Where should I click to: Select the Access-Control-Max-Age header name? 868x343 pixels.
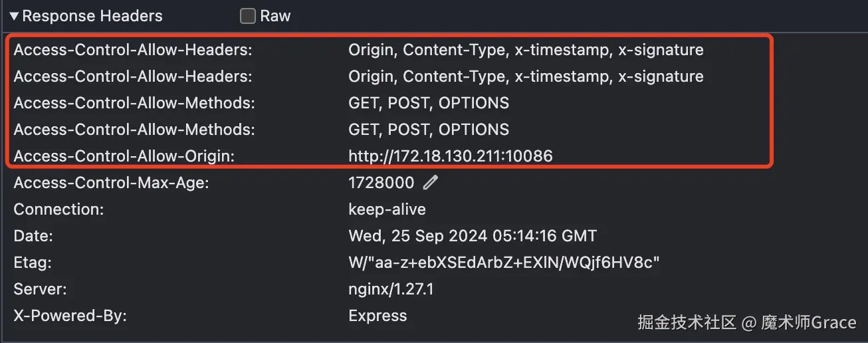(112, 183)
